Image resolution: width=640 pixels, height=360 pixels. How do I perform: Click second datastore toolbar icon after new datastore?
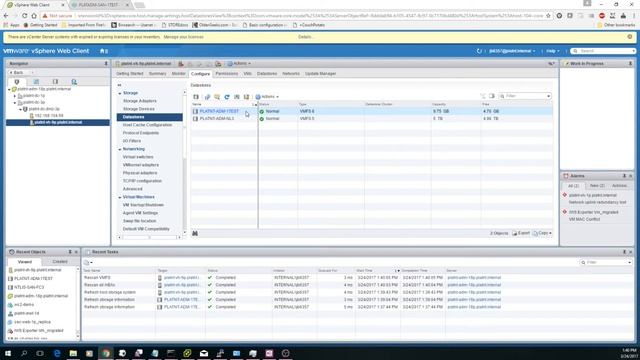coord(207,97)
